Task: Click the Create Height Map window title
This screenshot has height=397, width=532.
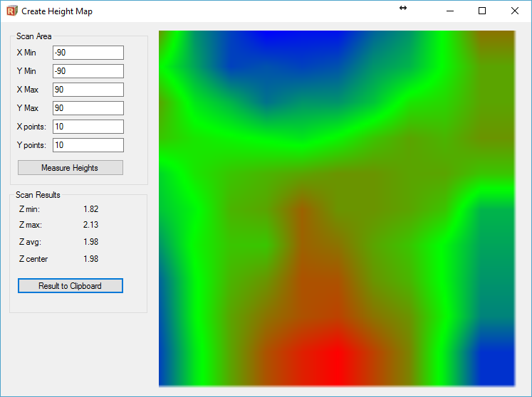Action: tap(57, 11)
